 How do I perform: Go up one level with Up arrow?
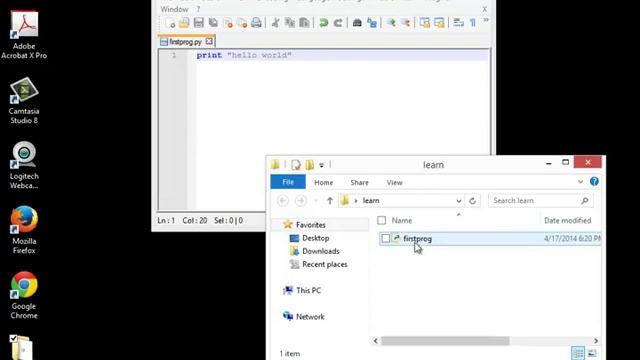click(x=329, y=200)
